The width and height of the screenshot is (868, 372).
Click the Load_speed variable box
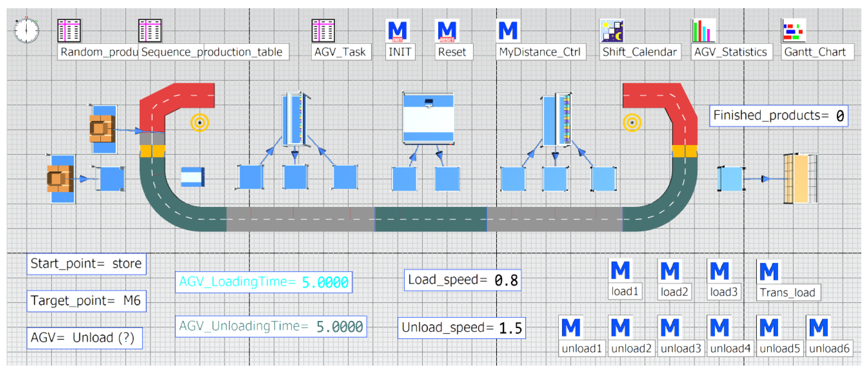[462, 280]
